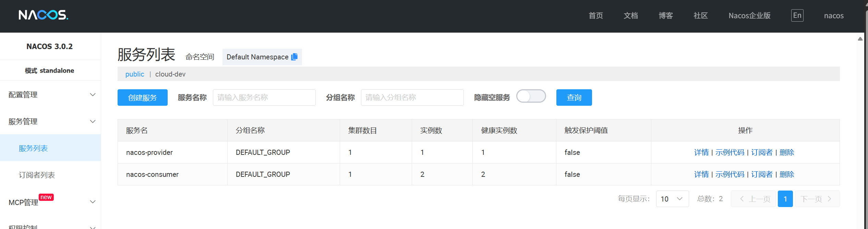Click DEFAULT_GROUP in the nacos-consumer row

click(x=263, y=174)
